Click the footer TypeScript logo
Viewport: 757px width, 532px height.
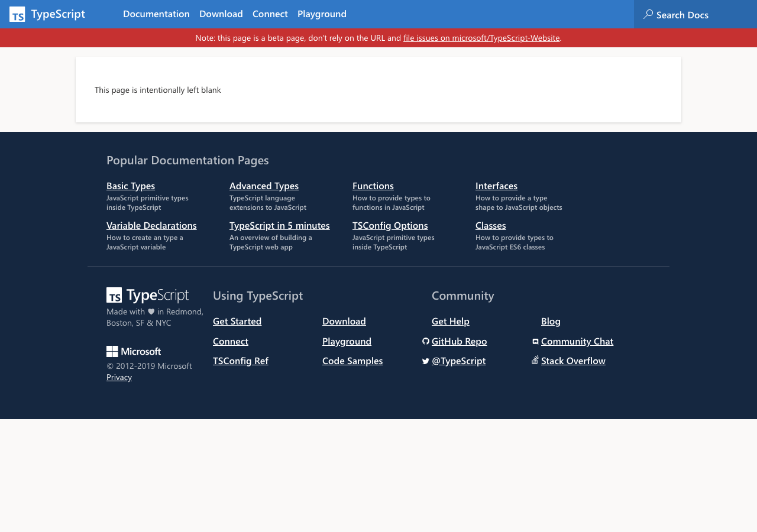click(x=148, y=295)
